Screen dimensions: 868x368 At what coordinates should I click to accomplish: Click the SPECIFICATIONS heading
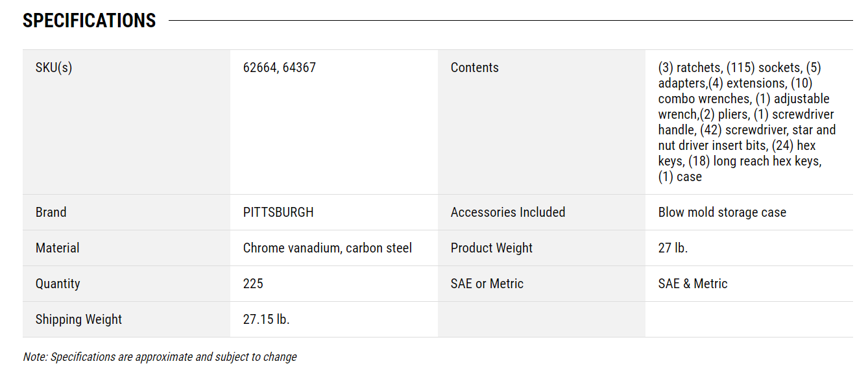pos(90,21)
